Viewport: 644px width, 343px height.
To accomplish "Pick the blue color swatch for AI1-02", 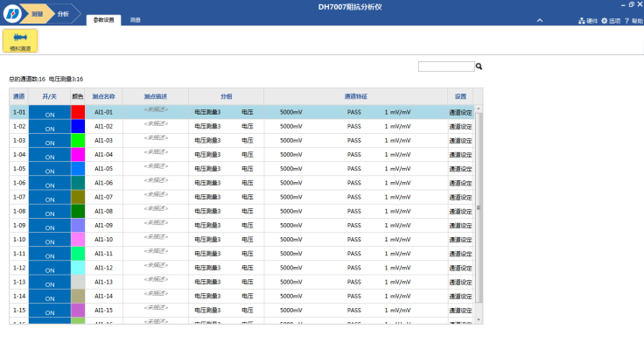I will click(x=78, y=126).
